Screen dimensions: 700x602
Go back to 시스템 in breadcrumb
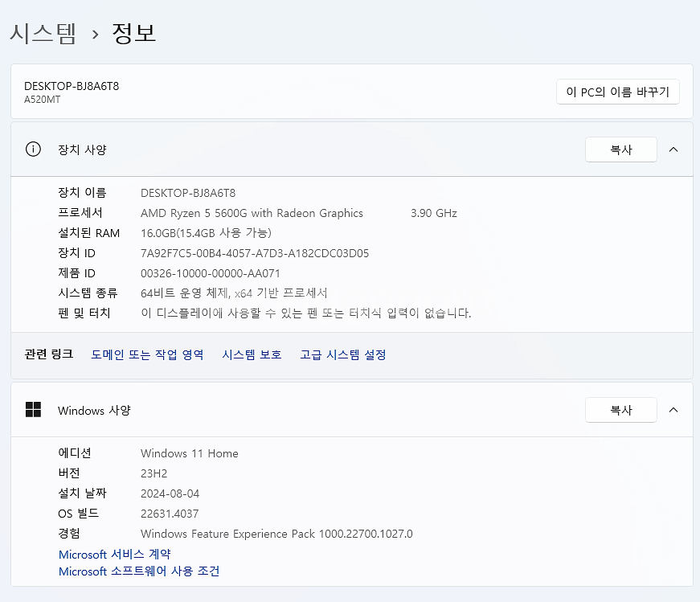click(x=43, y=34)
